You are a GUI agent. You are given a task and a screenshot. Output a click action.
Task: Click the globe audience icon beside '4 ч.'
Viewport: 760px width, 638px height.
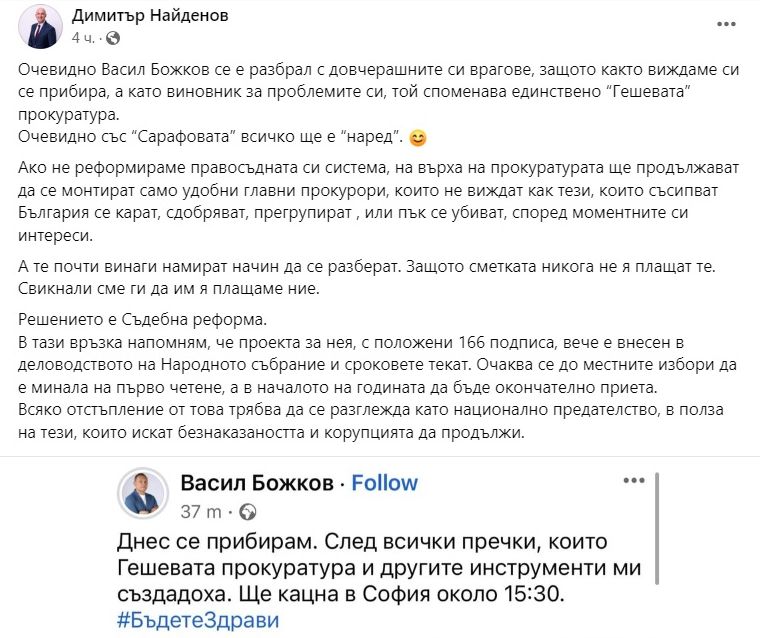pyautogui.click(x=111, y=38)
